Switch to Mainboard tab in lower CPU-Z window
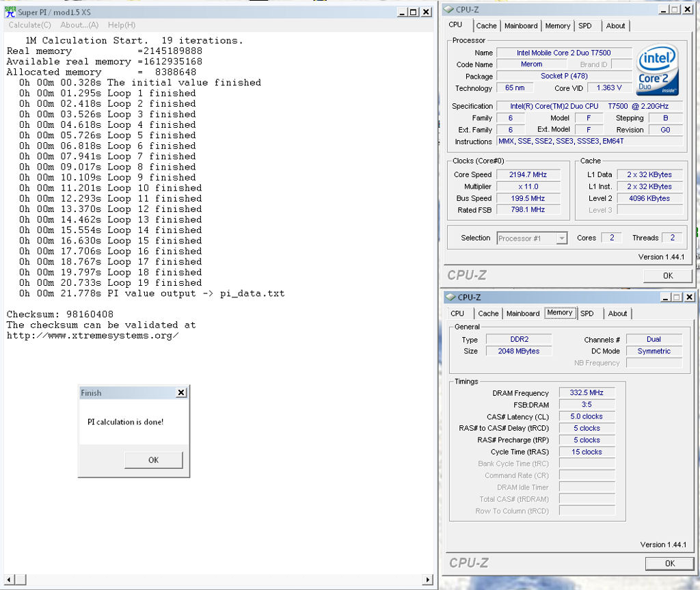 523,314
